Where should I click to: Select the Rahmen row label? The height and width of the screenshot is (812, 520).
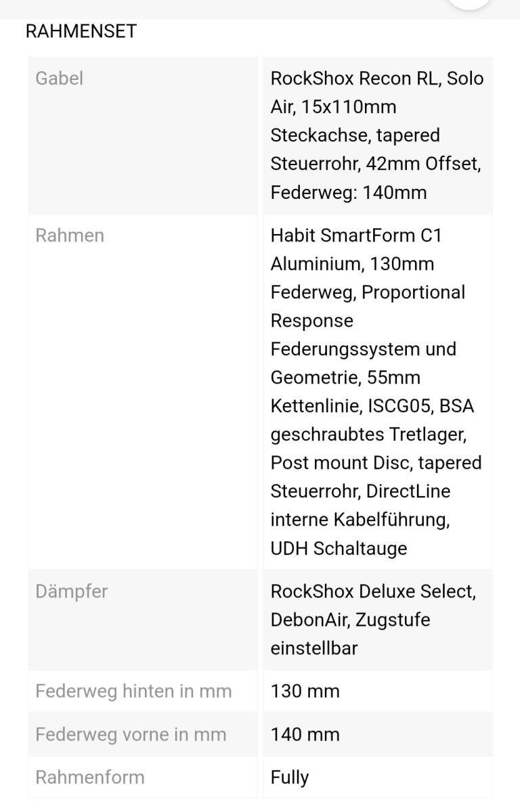(70, 235)
